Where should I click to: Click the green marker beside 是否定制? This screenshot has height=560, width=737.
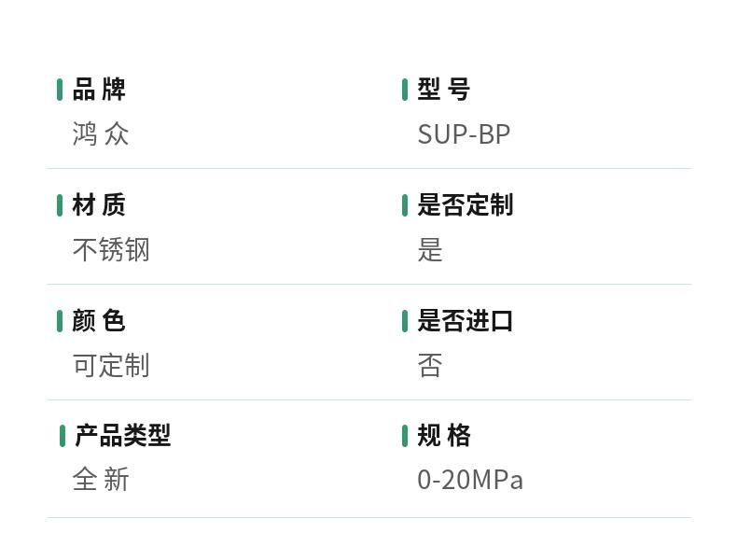[x=405, y=205]
